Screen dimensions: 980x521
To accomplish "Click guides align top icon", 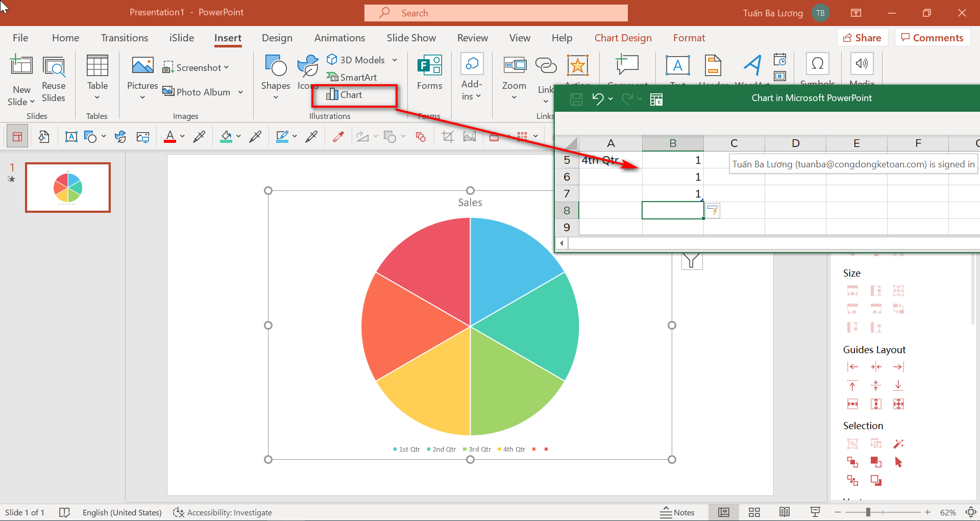I will (x=852, y=386).
